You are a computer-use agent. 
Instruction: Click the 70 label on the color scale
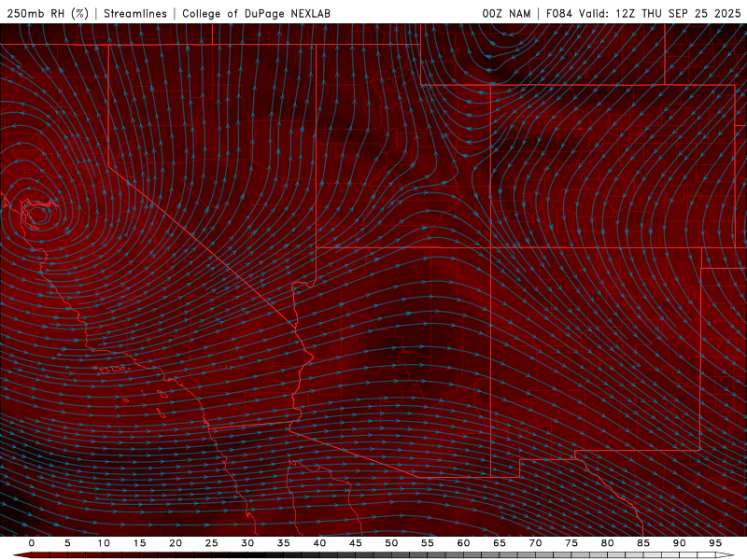coord(535,543)
